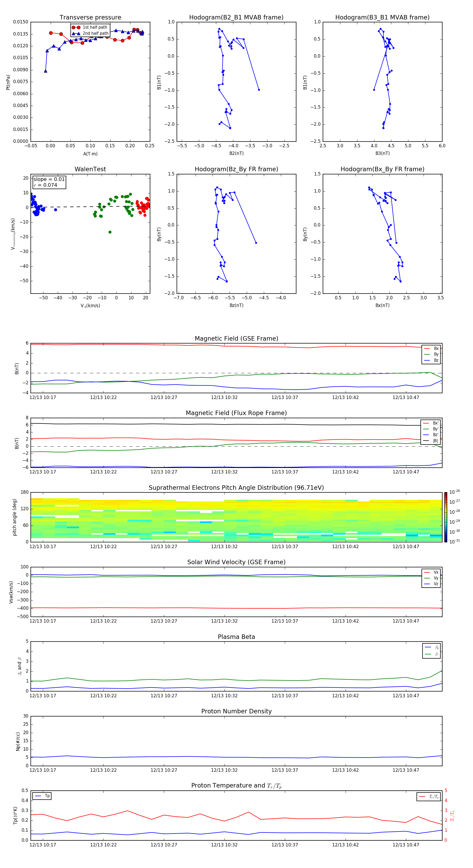This screenshot has height=868, width=473.
Task: Click the Bz(nT) x-axis label
Action: tap(236, 305)
